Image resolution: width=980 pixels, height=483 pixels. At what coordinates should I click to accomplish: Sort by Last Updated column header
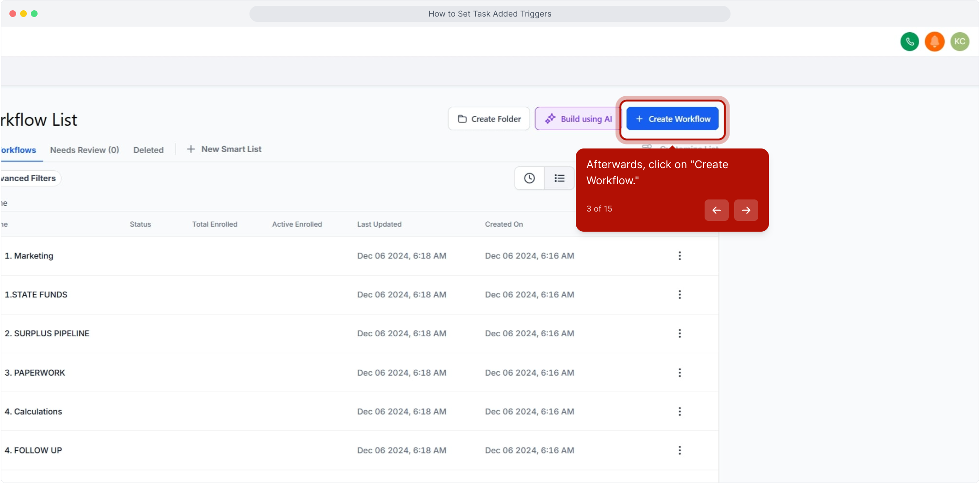(x=379, y=225)
